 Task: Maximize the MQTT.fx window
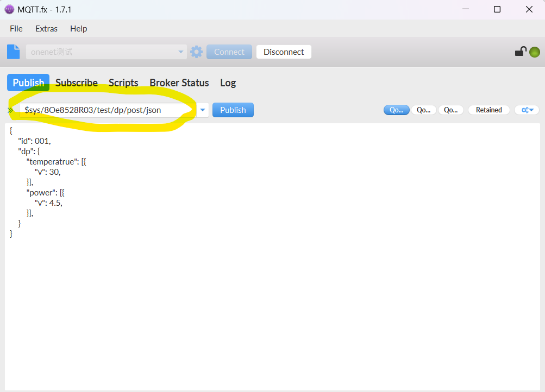[x=497, y=9]
